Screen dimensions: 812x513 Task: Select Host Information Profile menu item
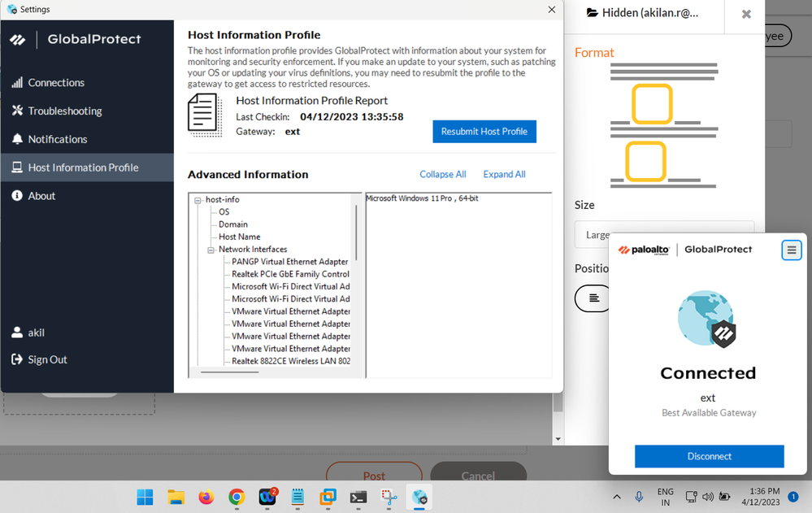87,167
